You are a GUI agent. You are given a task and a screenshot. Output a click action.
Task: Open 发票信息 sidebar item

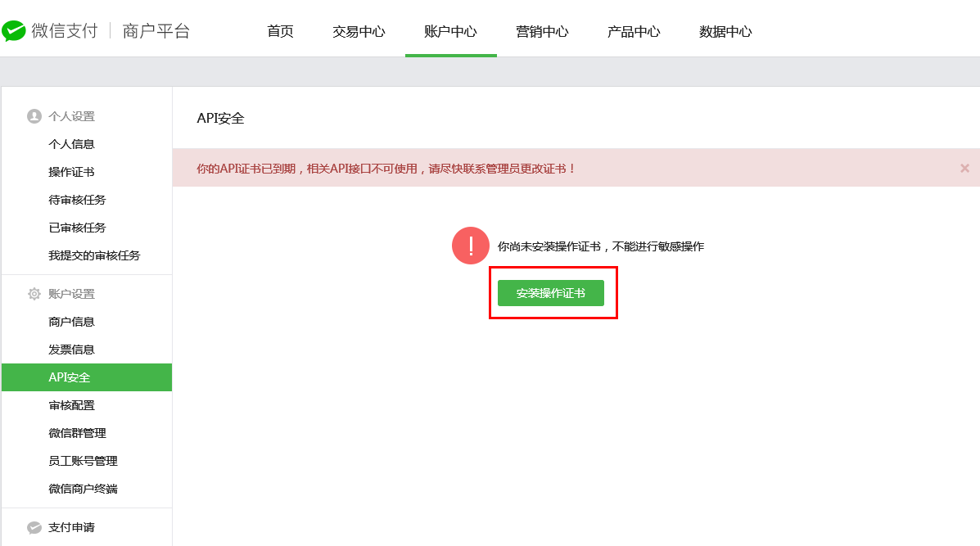coord(72,350)
